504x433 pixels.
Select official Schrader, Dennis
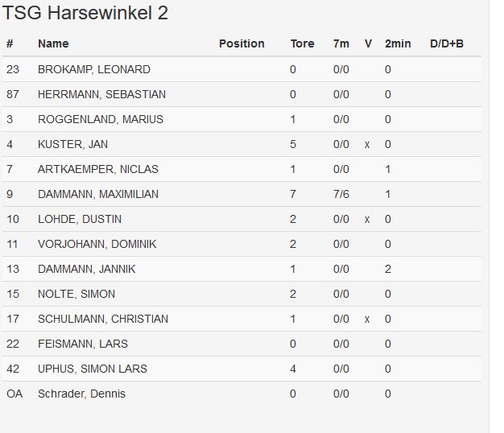pyautogui.click(x=81, y=394)
